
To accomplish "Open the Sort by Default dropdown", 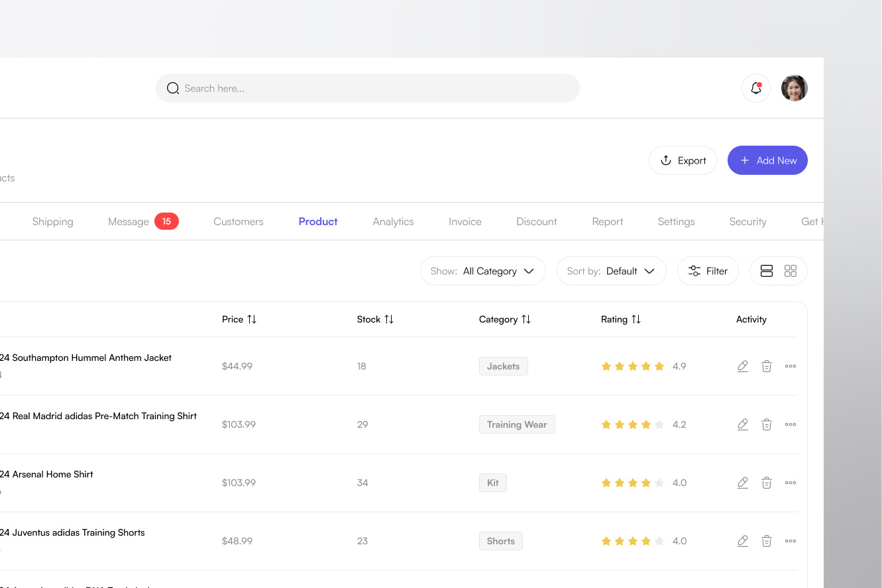I will (612, 271).
